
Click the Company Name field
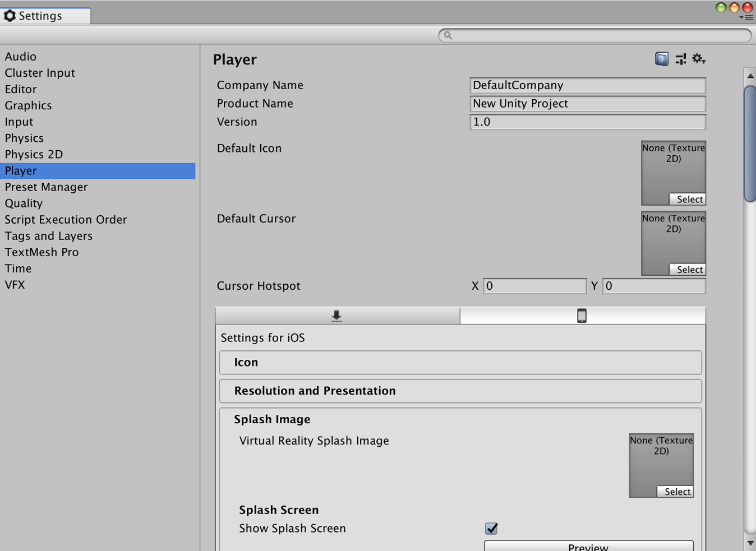click(x=588, y=85)
